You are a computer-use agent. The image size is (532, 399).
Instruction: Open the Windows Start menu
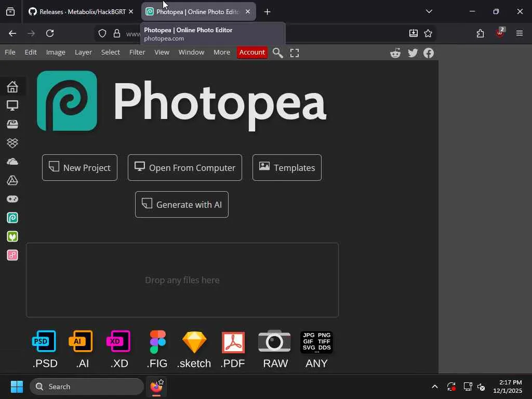[x=17, y=387]
